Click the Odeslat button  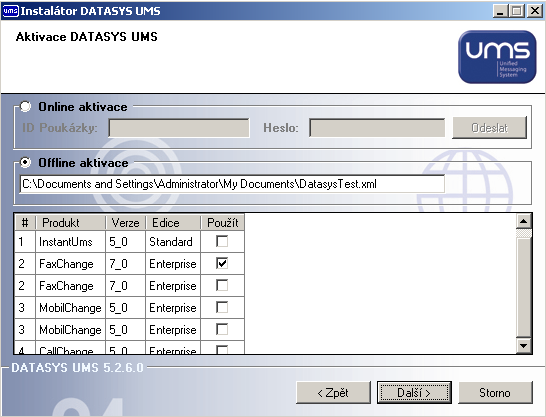tap(489, 128)
